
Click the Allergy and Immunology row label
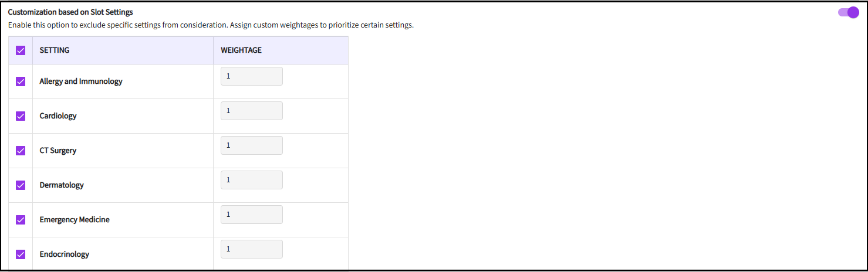click(81, 81)
